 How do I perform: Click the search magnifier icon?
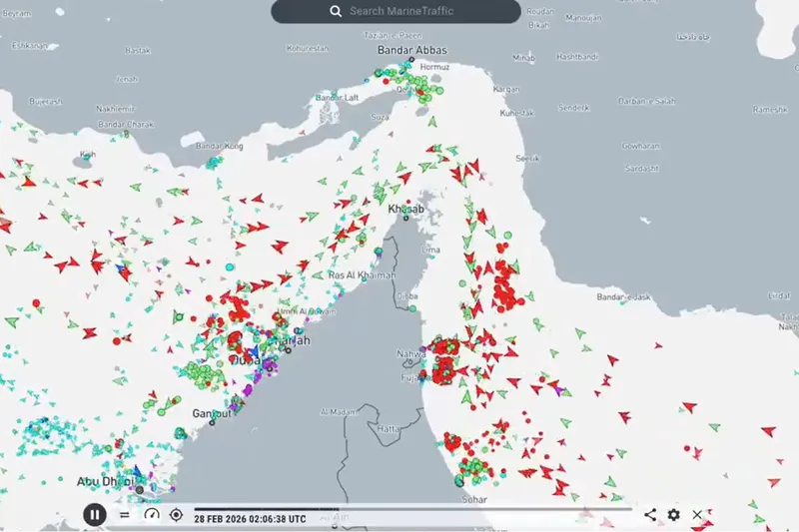click(336, 11)
